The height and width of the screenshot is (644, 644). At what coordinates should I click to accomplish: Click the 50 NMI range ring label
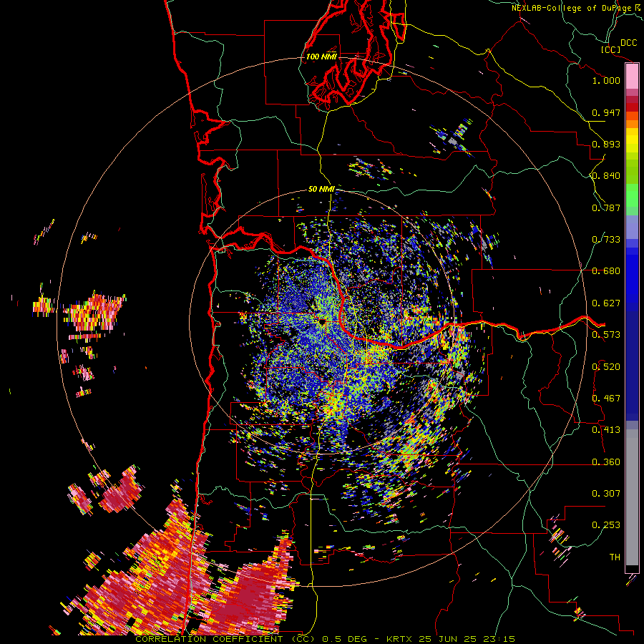point(321,190)
